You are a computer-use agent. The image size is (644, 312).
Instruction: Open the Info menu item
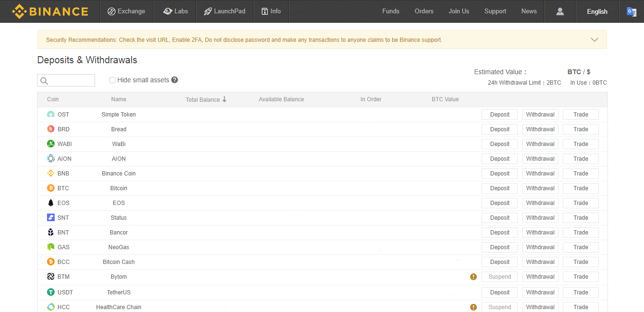coord(271,11)
